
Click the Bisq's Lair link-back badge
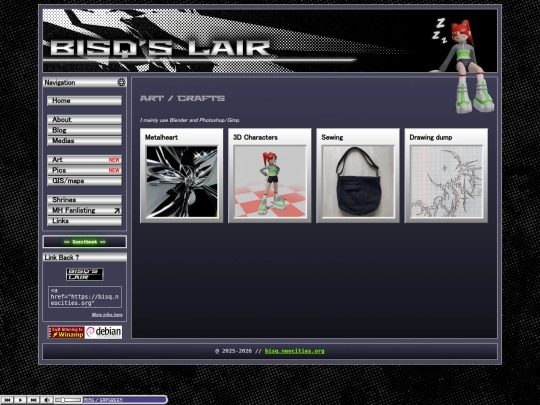84,274
